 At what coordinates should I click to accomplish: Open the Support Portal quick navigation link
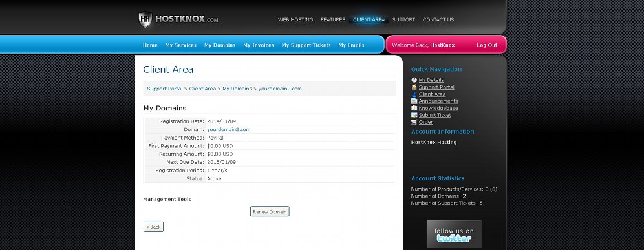pyautogui.click(x=436, y=87)
